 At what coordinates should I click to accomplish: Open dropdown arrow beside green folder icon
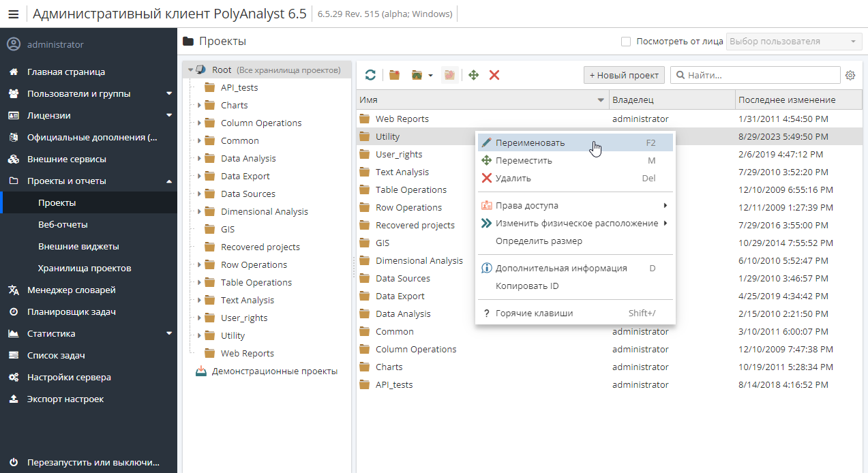coord(430,76)
